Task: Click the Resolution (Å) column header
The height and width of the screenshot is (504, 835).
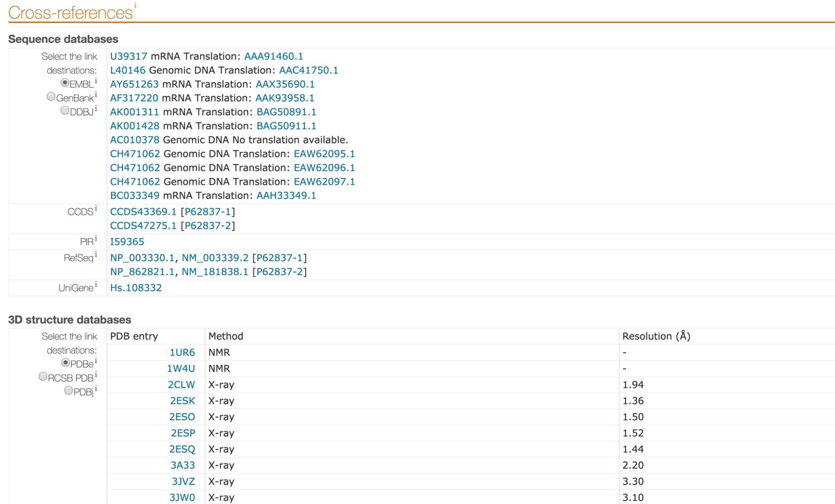Action: click(x=656, y=336)
